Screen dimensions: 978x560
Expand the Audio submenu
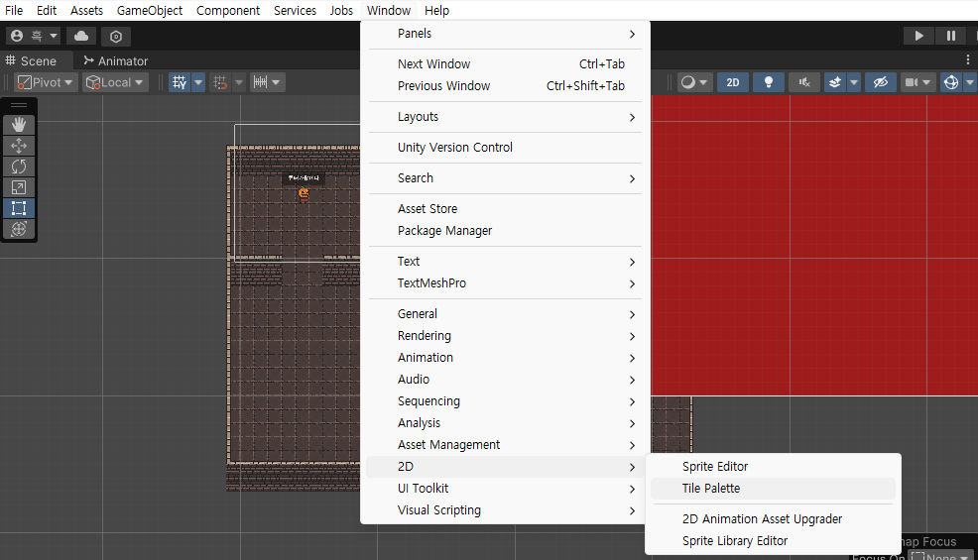click(505, 380)
